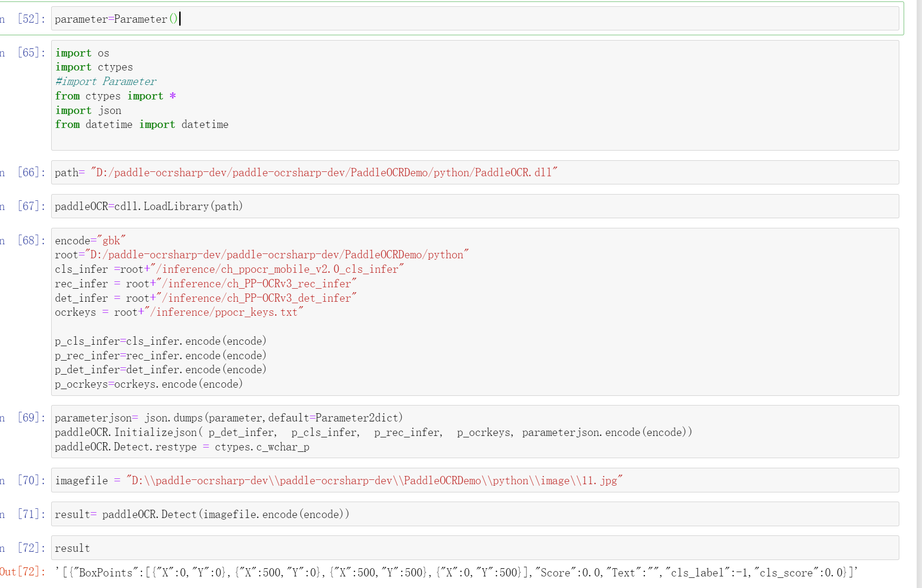Click the Out[72] prompt label
The height and width of the screenshot is (588, 922).
coord(23,572)
